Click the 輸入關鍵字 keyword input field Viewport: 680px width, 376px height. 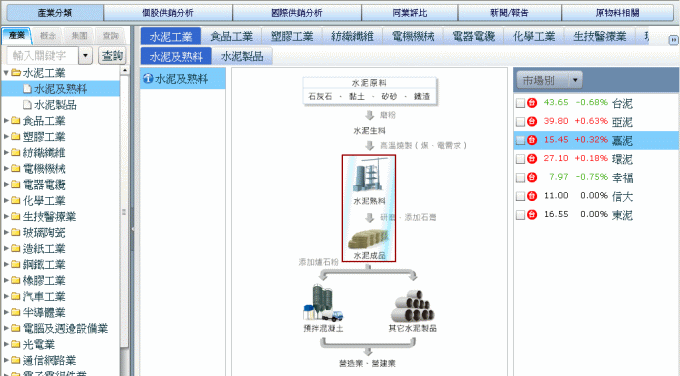coord(42,56)
